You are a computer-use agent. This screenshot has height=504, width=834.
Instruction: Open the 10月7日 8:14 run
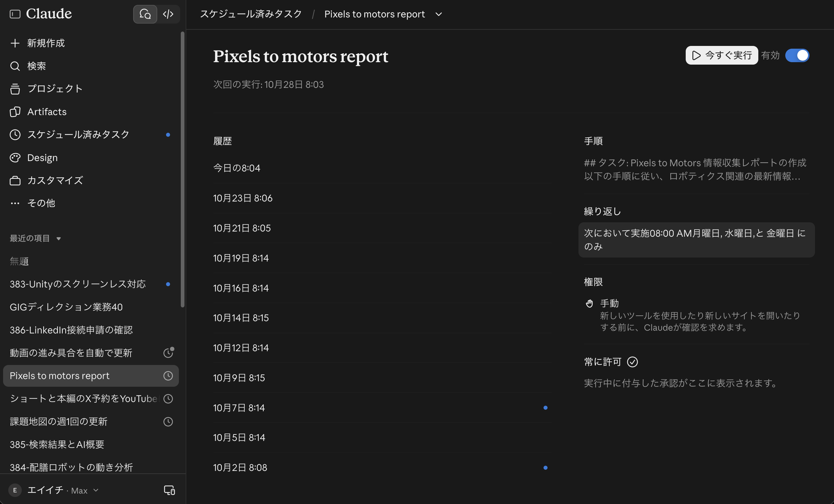[382, 408]
